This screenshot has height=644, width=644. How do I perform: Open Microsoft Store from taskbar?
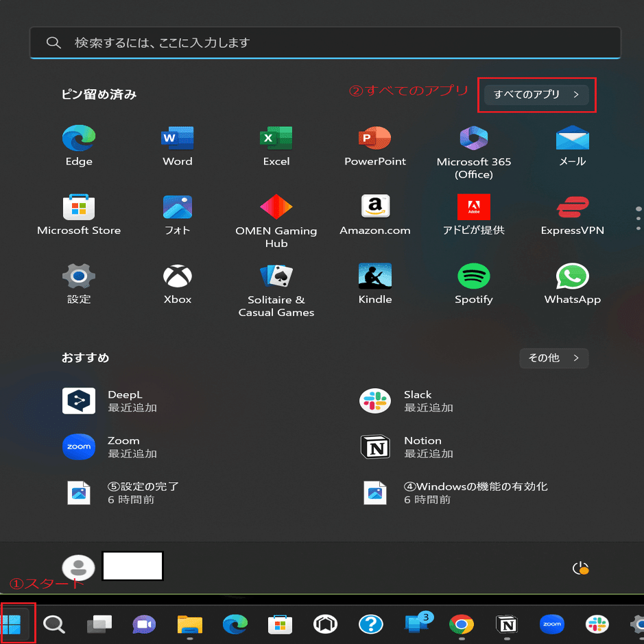click(x=280, y=625)
